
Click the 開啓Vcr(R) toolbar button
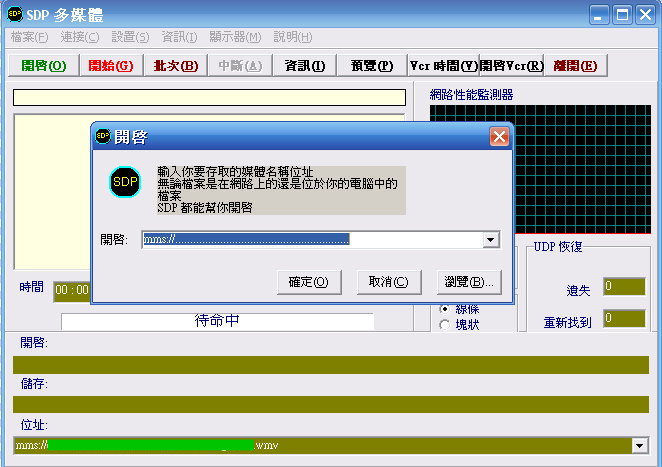(x=511, y=65)
